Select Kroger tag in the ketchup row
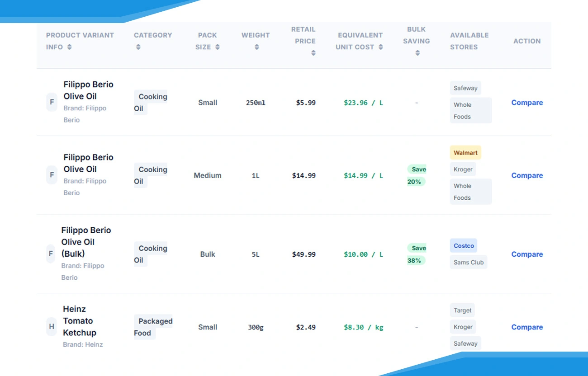Image resolution: width=588 pixels, height=376 pixels. [x=463, y=327]
